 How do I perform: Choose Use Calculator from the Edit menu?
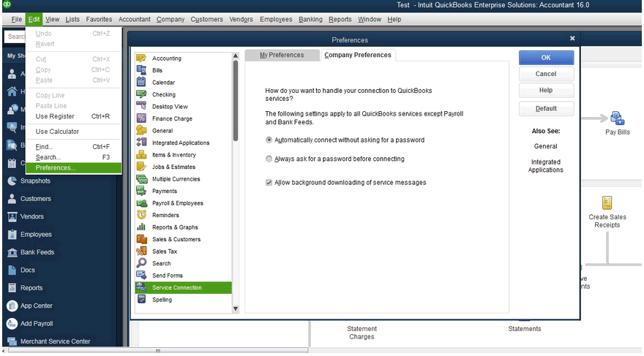(x=73, y=132)
